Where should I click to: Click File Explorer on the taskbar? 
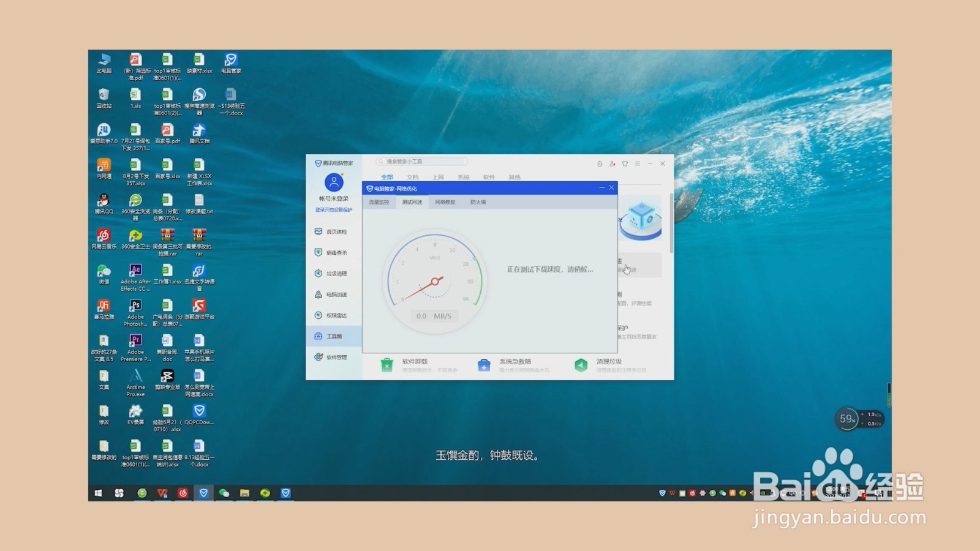point(244,493)
